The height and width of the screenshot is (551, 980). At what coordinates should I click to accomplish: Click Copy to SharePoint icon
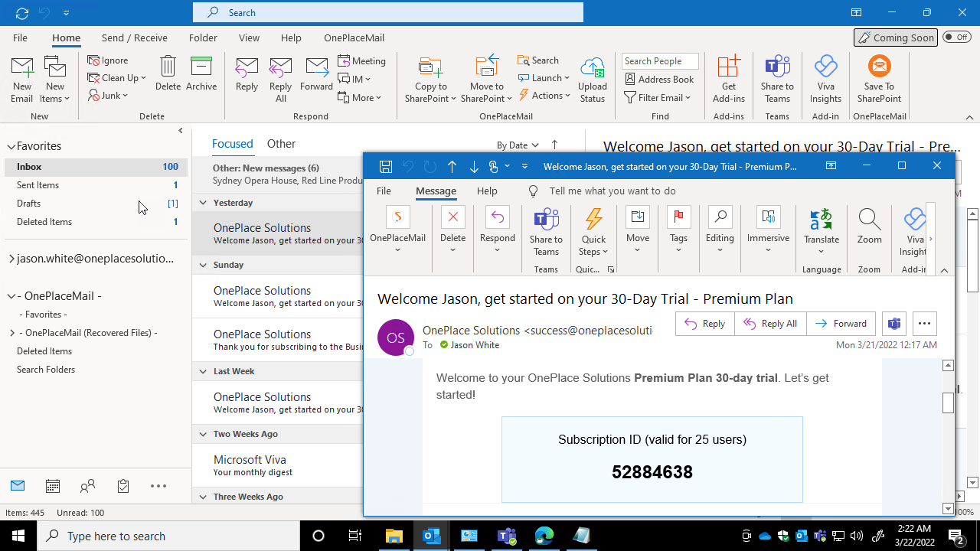[430, 80]
